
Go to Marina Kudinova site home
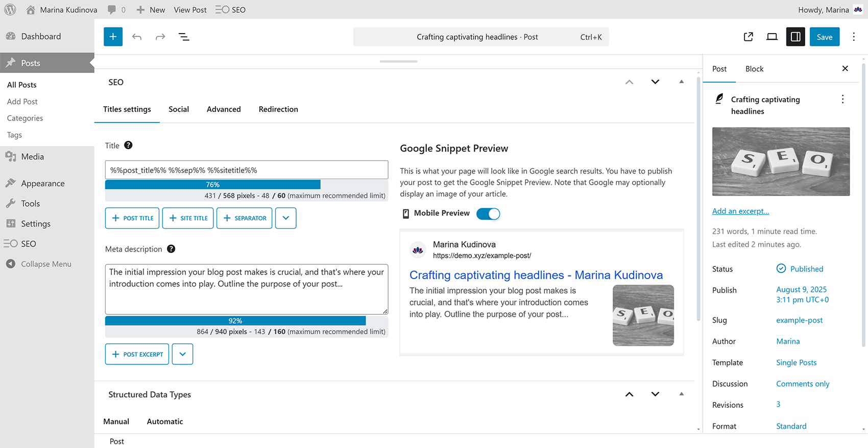(61, 10)
